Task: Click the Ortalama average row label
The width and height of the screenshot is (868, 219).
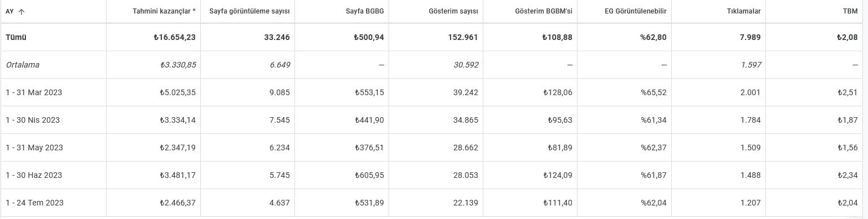Action: point(23,65)
